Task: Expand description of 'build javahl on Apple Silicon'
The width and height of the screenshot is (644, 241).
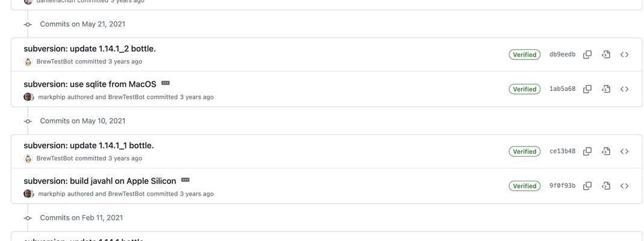Action: (185, 180)
